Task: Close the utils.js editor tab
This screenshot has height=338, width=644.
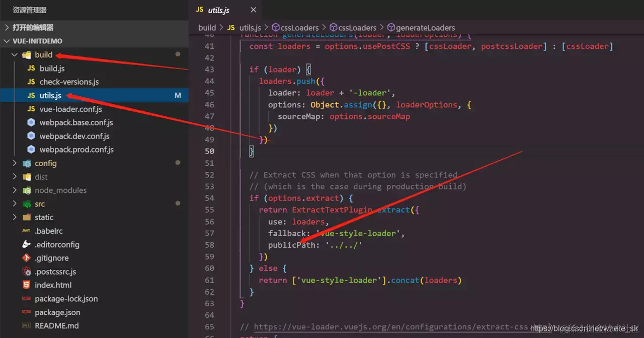Action: [253, 10]
